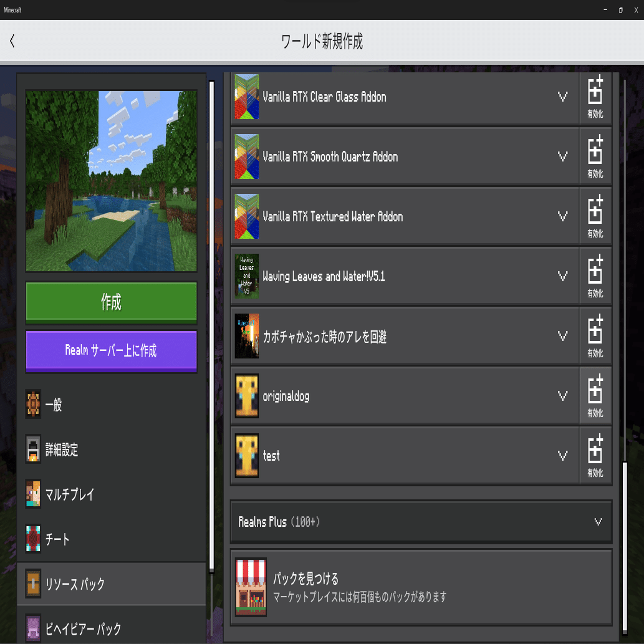
Task: Click the green 作成 button
Action: coord(112,302)
